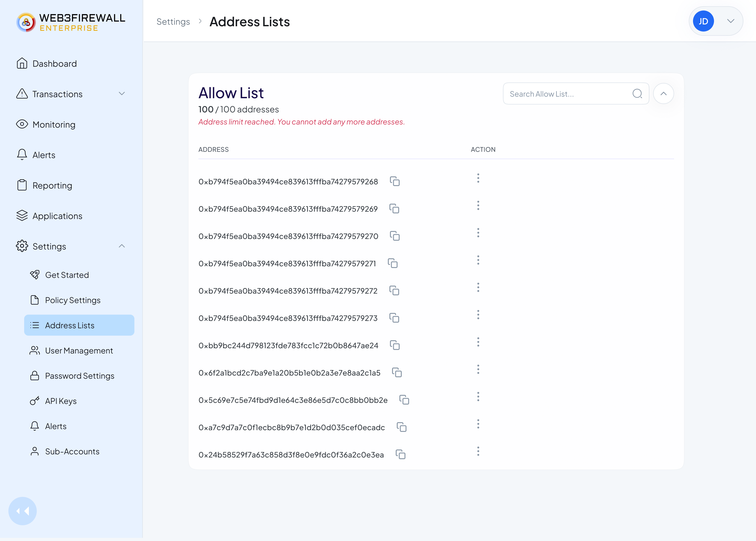Collapse the Settings menu chevron

pyautogui.click(x=122, y=246)
